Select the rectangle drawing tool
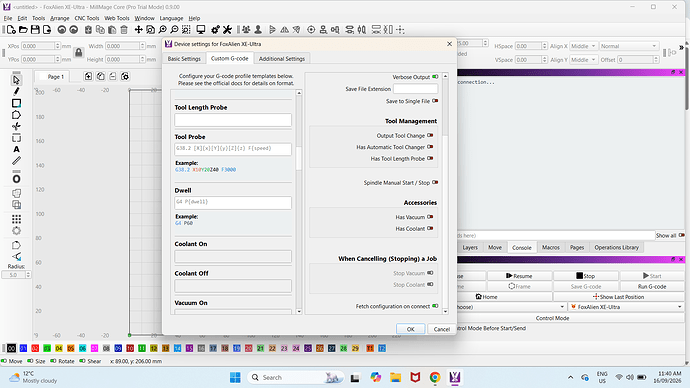Viewport: 690px width, 388px height. (x=16, y=103)
